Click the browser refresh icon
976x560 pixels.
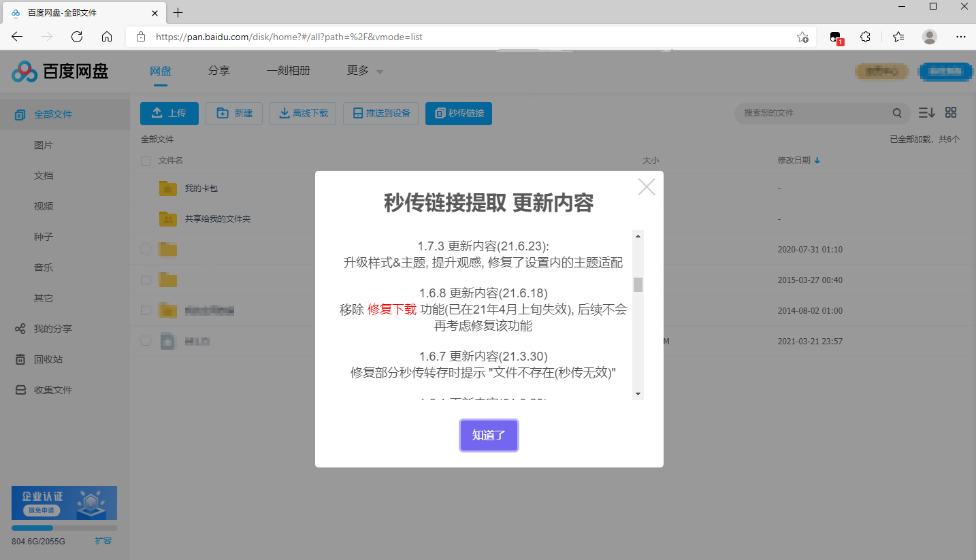77,37
